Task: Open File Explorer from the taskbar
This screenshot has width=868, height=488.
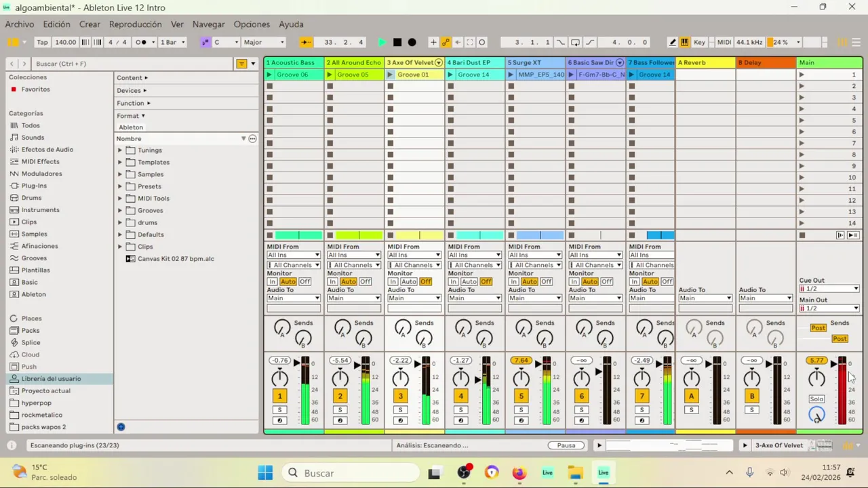Action: coord(575,472)
